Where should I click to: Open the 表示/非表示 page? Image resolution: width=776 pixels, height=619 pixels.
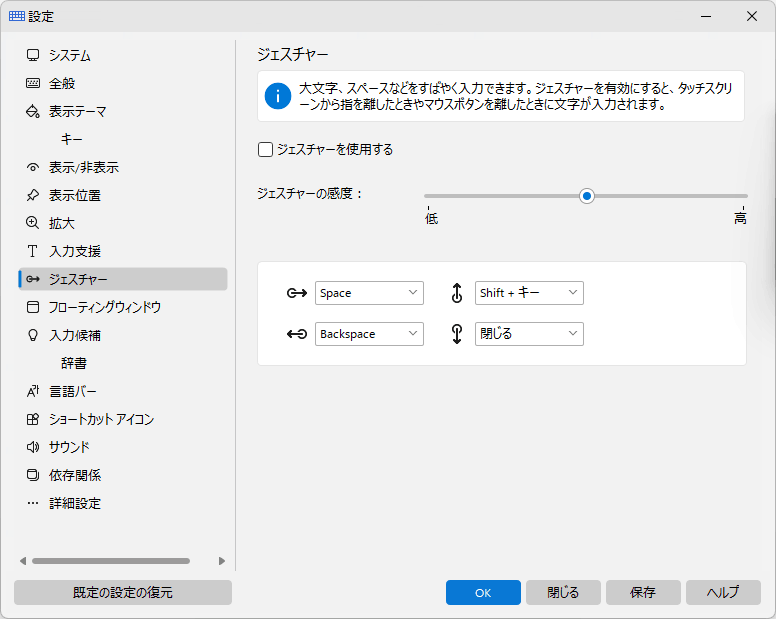coord(123,167)
